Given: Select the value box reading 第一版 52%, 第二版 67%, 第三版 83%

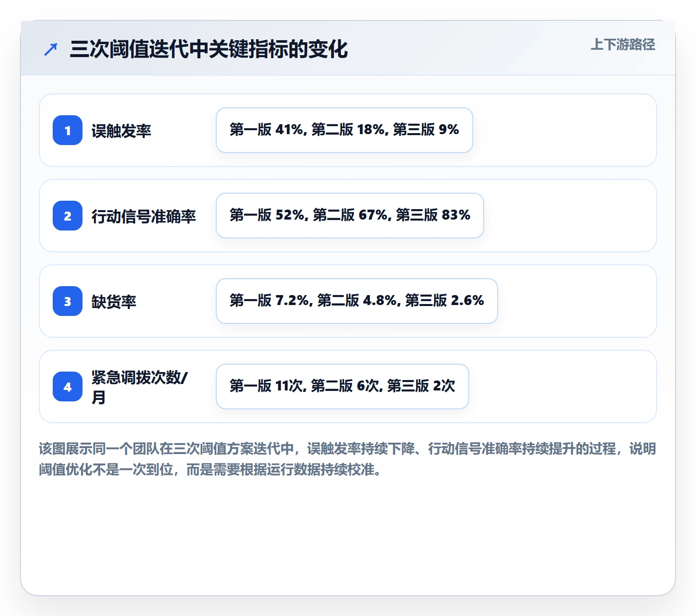Looking at the screenshot, I should pos(350,216).
